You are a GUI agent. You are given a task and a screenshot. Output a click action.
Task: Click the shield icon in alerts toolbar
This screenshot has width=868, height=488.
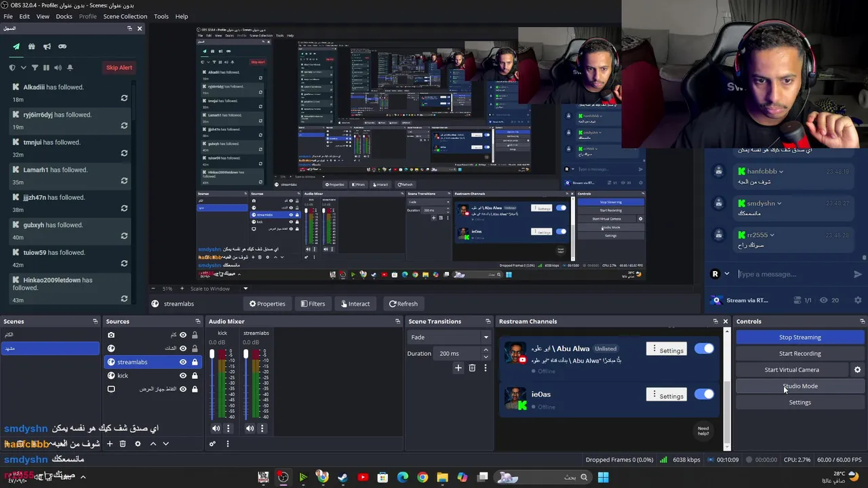12,68
